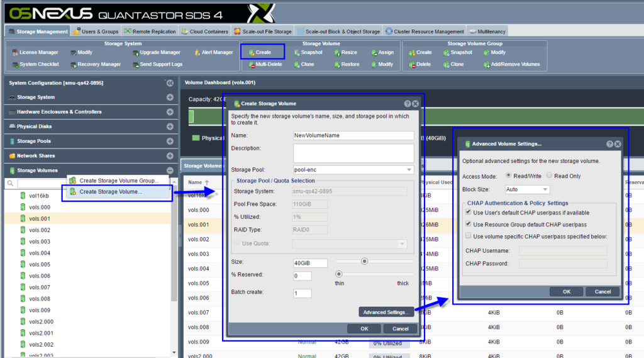Click the Description text area
This screenshot has height=358, width=644.
point(353,153)
